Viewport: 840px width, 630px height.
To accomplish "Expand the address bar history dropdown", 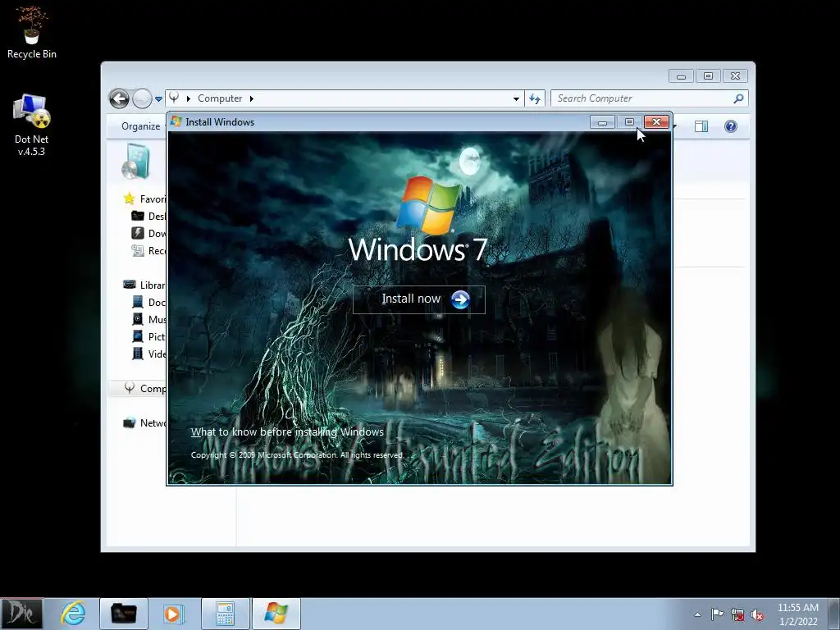I will pos(516,98).
